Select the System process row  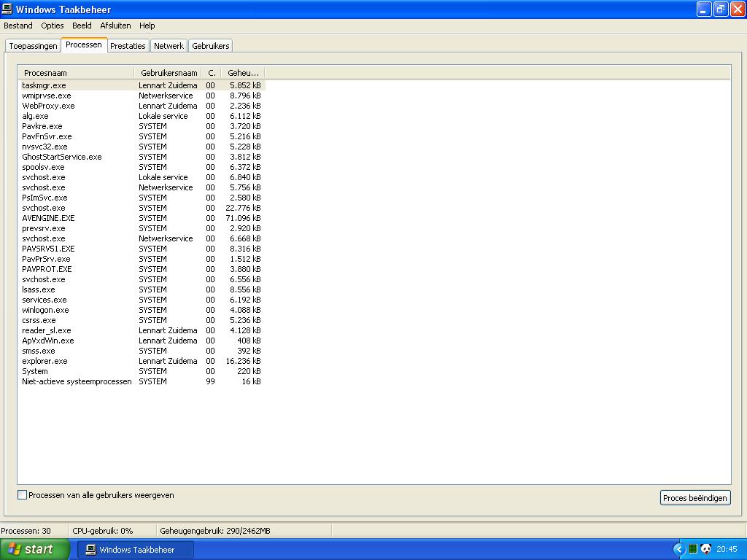coord(142,371)
